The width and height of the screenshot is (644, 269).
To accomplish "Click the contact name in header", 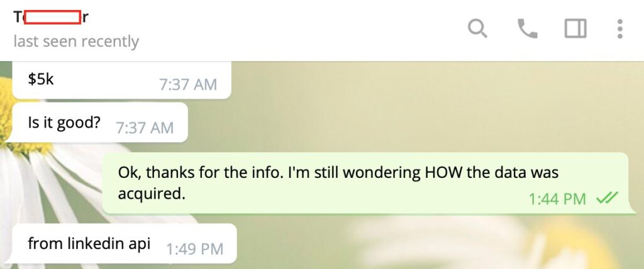I will 52,17.
